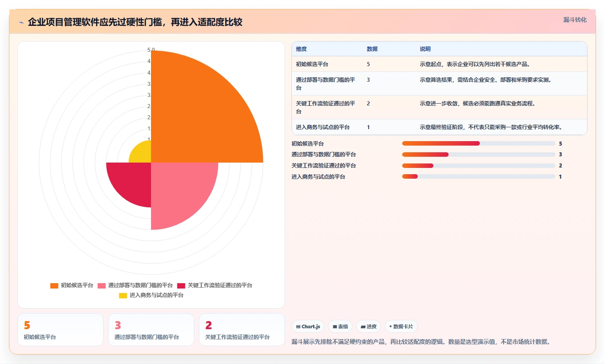Screen dimensions: 605x364
Task: Toggle the yellow 进入商务与试点的平台 legend swatch
Action: 123,296
